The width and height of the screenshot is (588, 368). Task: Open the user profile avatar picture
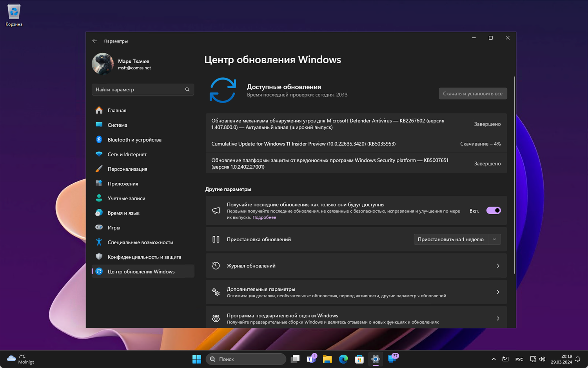[103, 64]
